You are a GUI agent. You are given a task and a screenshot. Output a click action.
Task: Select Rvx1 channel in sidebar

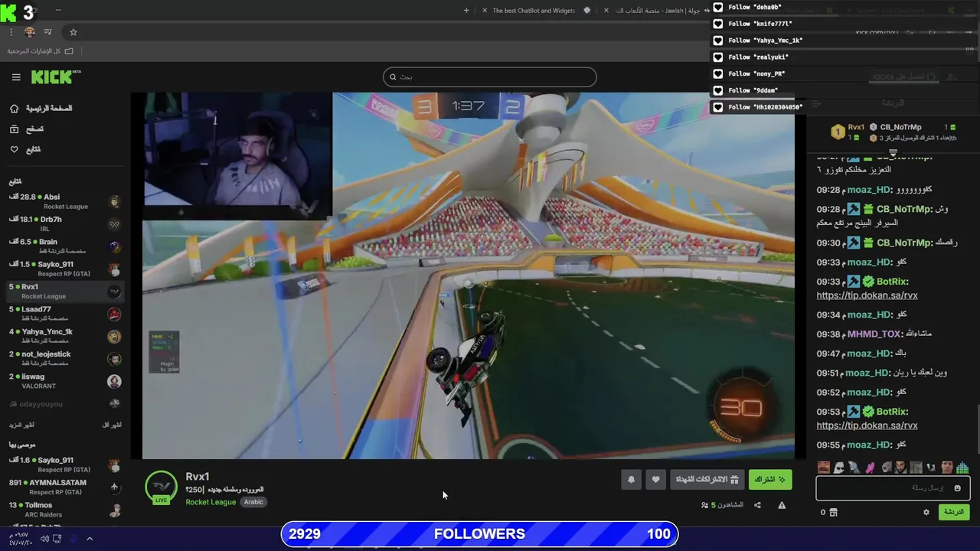coord(64,291)
